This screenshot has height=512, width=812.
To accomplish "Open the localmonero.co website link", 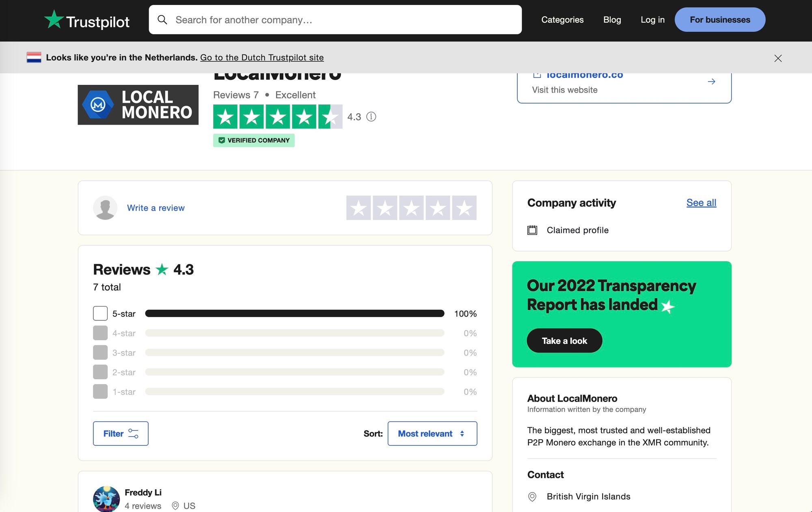I will [584, 75].
